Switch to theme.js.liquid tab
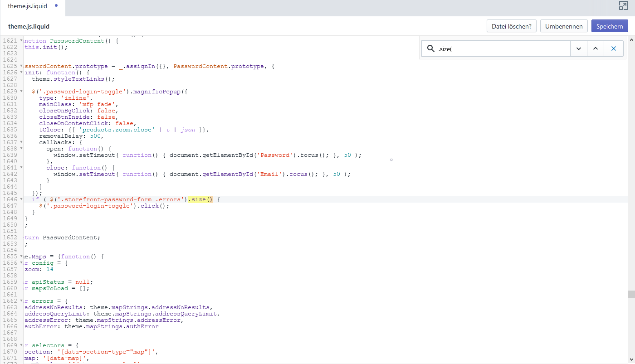635x364 pixels. click(32, 6)
